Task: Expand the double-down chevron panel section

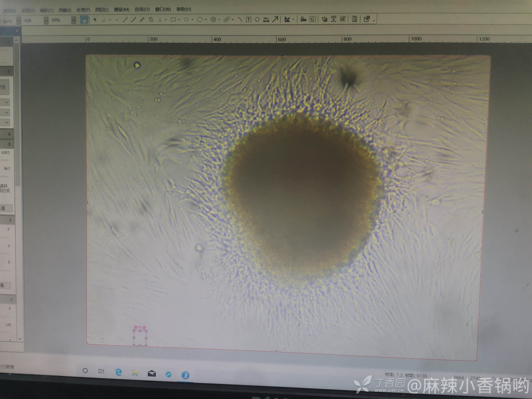Action: coord(9,134)
